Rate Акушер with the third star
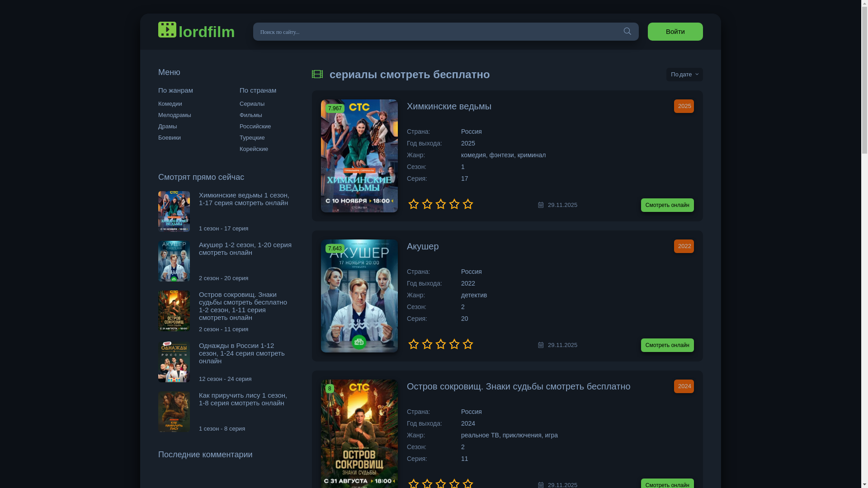Viewport: 868px width, 488px height. 441,344
